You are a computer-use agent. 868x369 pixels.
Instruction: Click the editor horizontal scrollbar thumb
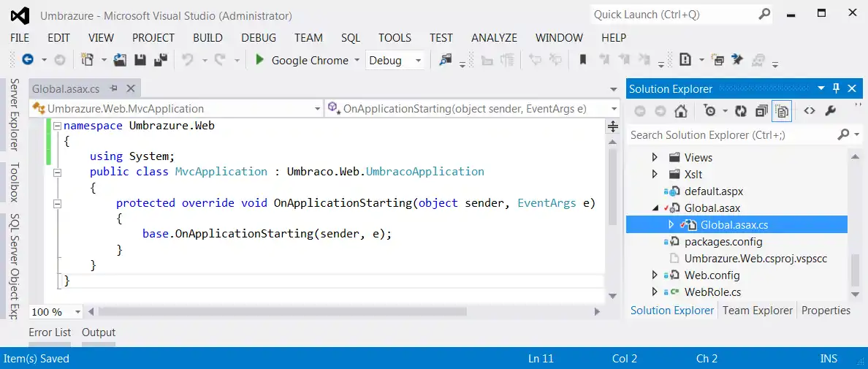[282, 312]
